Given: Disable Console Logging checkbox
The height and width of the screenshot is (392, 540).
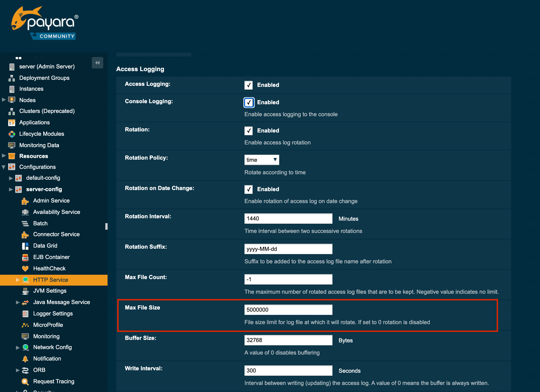Looking at the screenshot, I should coord(249,102).
